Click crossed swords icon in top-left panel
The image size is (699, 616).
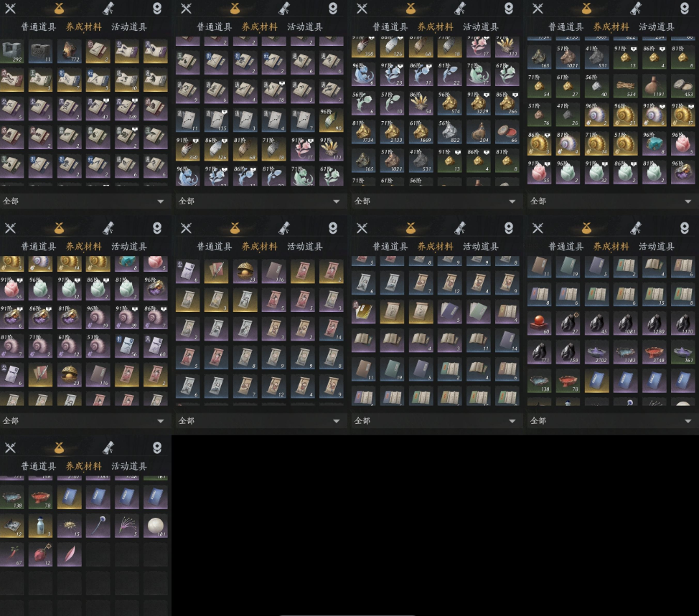coord(10,8)
